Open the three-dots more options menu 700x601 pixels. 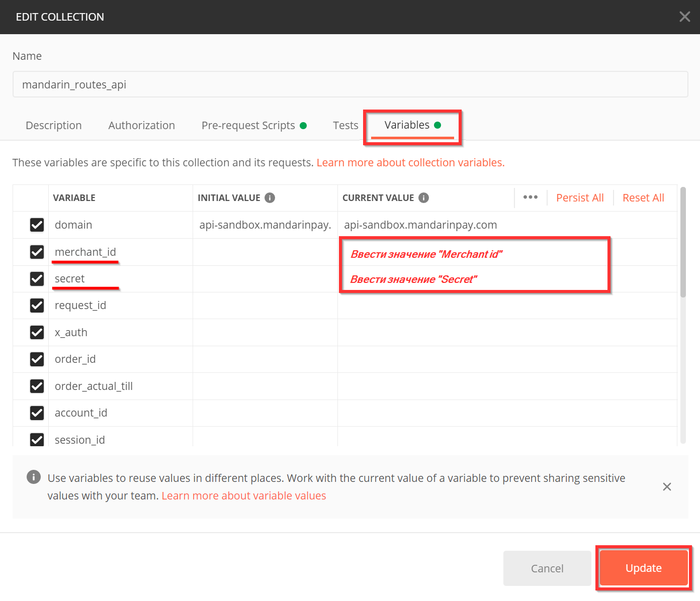click(x=530, y=197)
